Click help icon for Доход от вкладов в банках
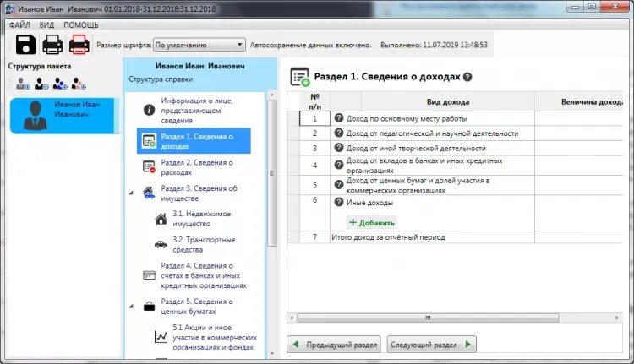The height and width of the screenshot is (364, 634). click(x=339, y=165)
